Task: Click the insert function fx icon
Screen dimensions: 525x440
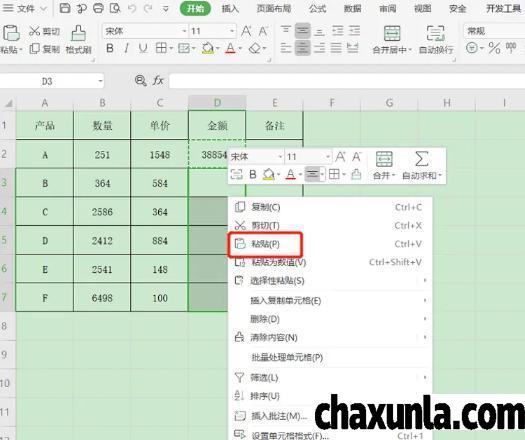Action: click(x=158, y=80)
